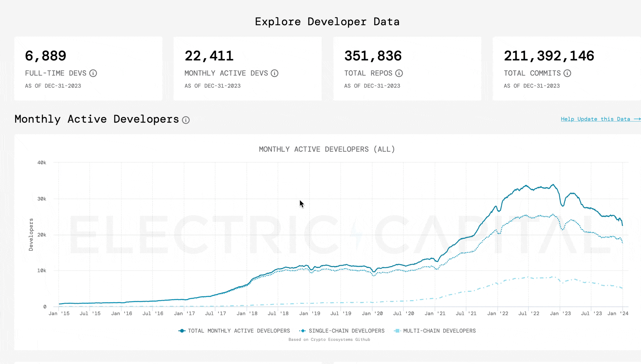Screen dimensions: 641x364
Task: Click the Explore Developer Data heading
Action: click(x=327, y=21)
